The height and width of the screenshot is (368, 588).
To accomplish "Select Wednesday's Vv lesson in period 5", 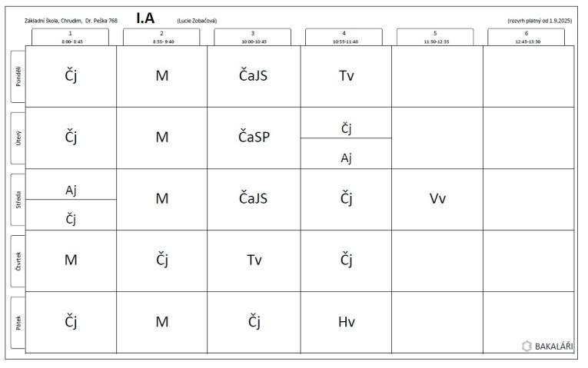I will point(437,199).
